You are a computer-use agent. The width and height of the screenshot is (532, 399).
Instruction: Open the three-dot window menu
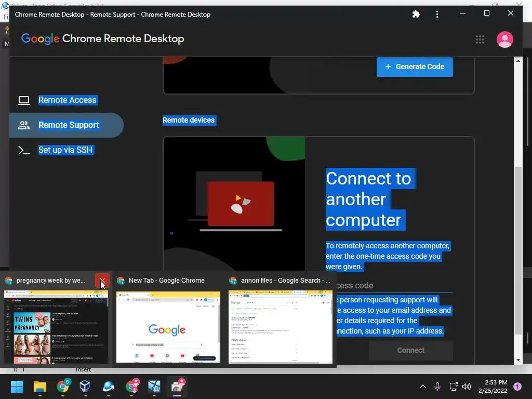(437, 14)
